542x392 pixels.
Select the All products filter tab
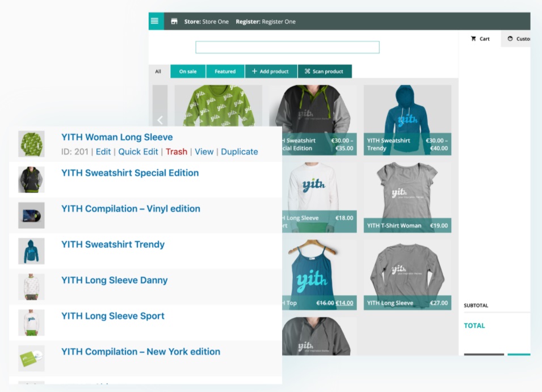coord(158,71)
